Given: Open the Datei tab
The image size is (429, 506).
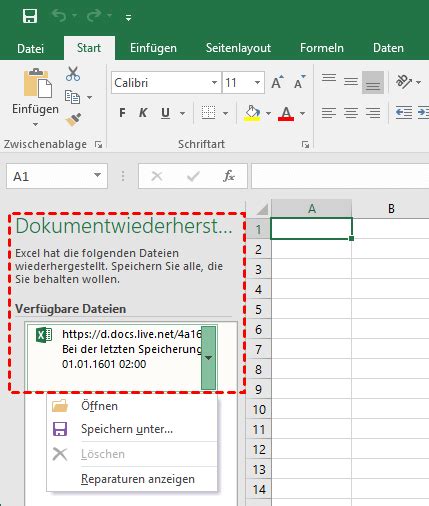Looking at the screenshot, I should click(x=30, y=48).
